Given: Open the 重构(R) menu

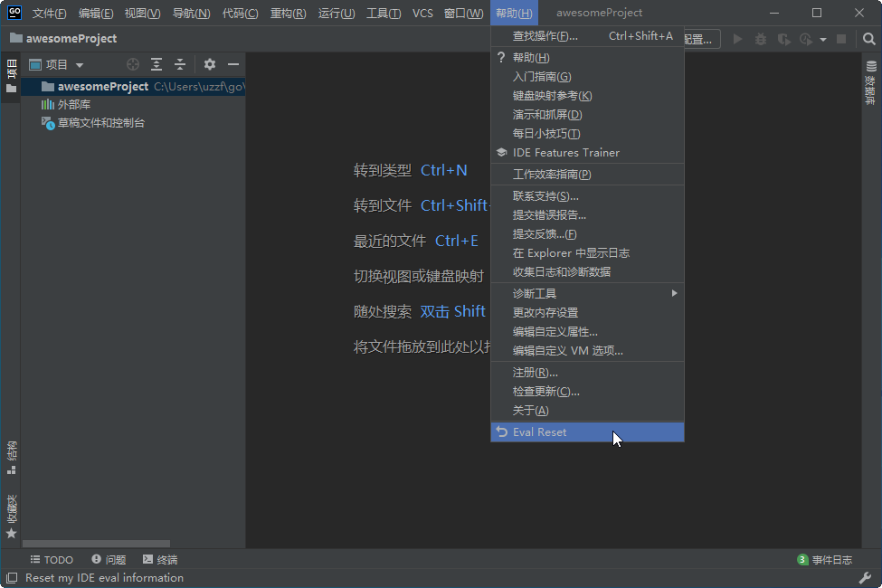Looking at the screenshot, I should (x=288, y=13).
